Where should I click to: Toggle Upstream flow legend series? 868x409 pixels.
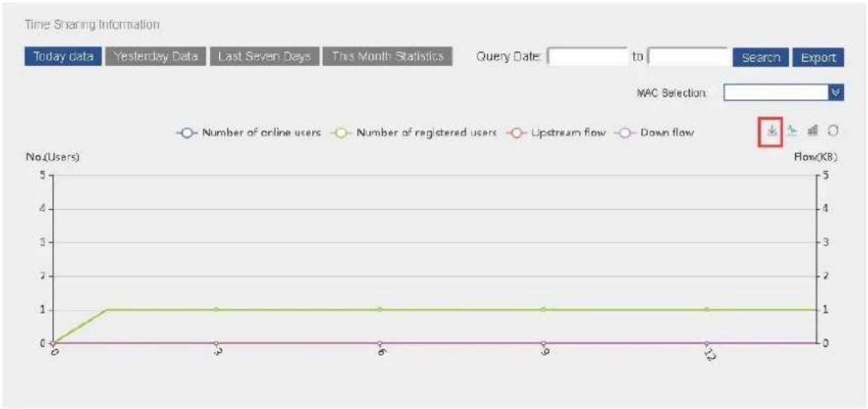pos(556,133)
